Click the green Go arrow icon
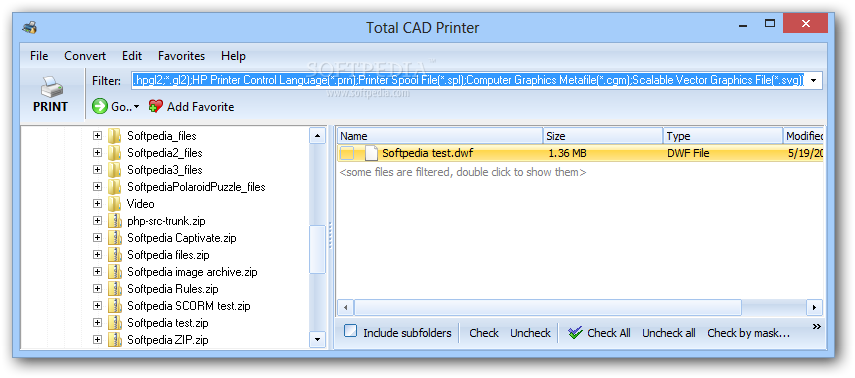This screenshot has width=855, height=378. click(100, 106)
